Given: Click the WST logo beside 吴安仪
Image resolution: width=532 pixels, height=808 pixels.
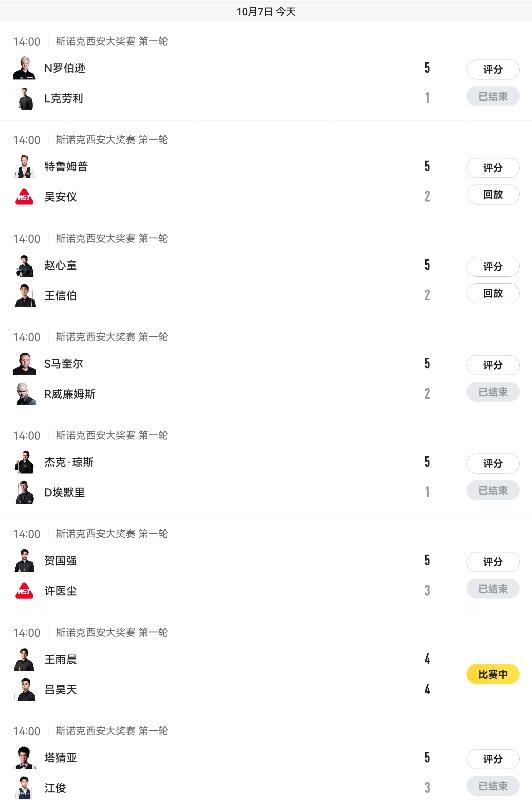Looking at the screenshot, I should [24, 197].
